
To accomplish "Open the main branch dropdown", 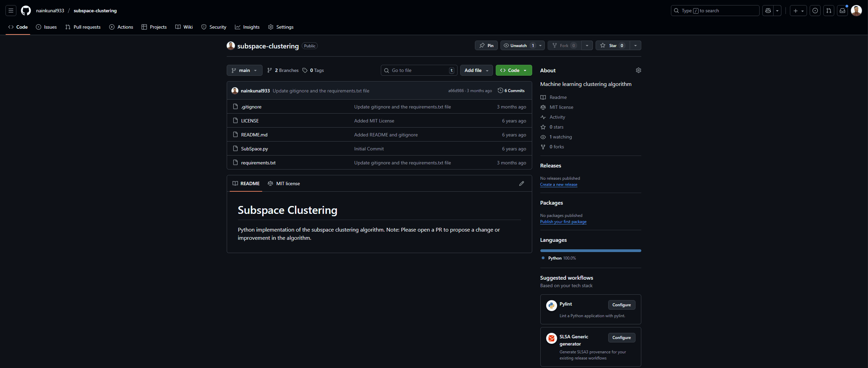I will 244,70.
